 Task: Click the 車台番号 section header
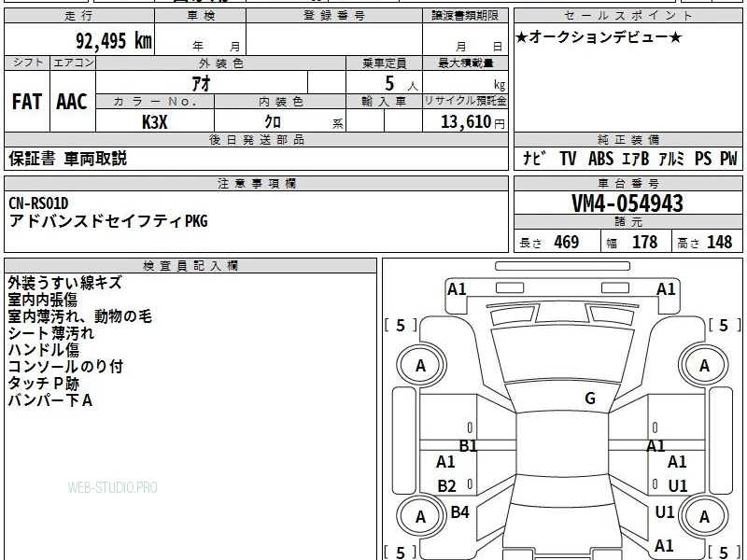[x=627, y=183]
